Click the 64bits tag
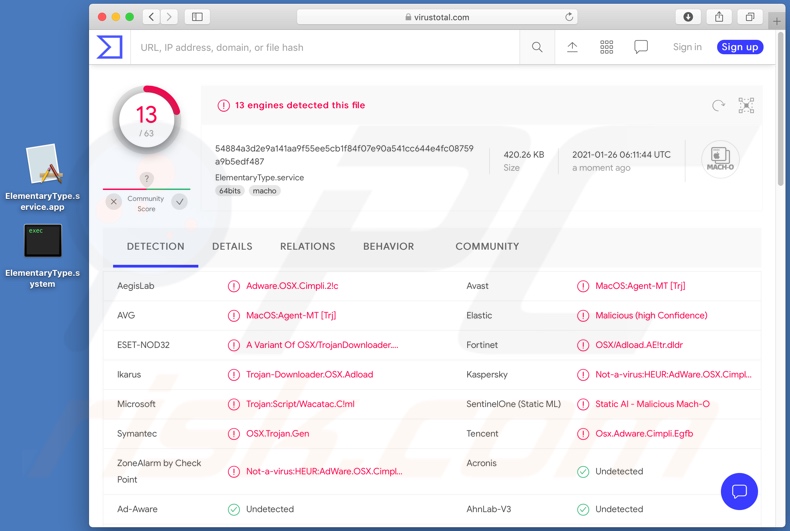 (230, 191)
